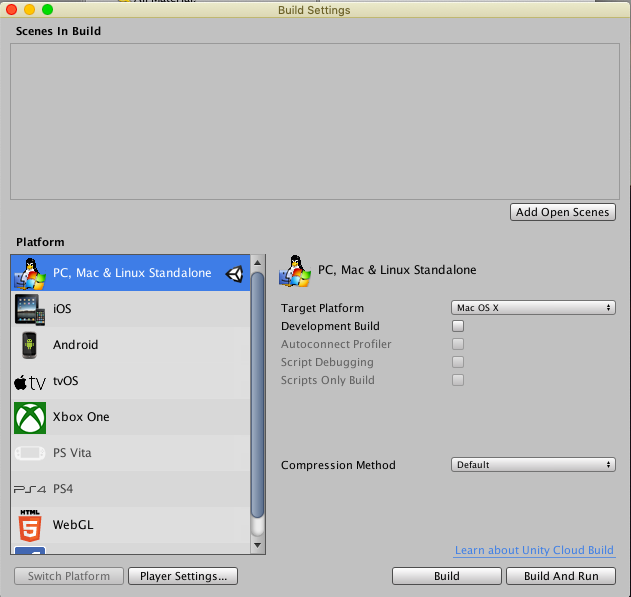Click the HTML5 WebGL icon
This screenshot has height=597, width=631.
tap(30, 525)
